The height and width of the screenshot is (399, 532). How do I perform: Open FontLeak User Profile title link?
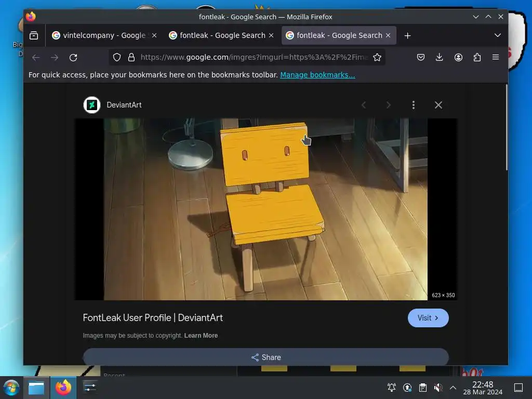click(x=153, y=318)
